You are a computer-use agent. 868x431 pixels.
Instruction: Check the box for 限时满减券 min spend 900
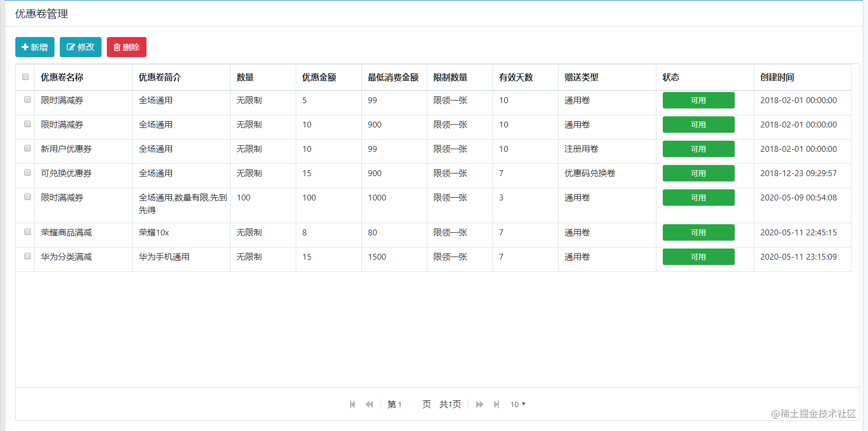[28, 124]
